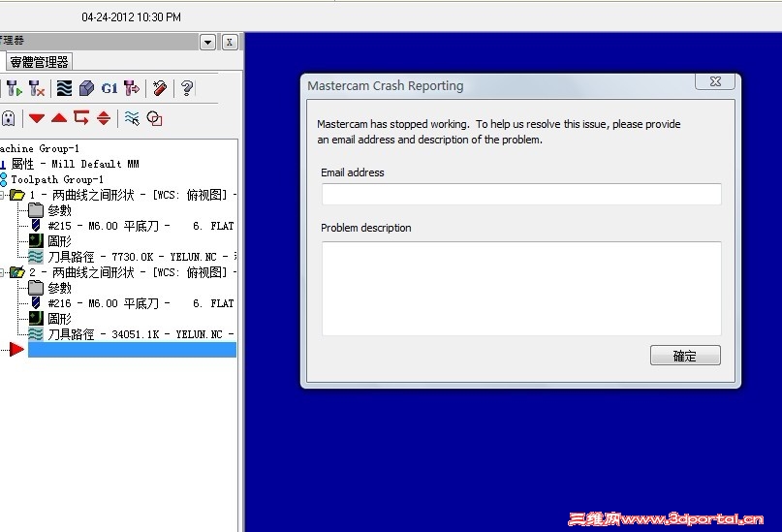Toggle toolpath display ghost icon
The width and height of the screenshot is (782, 532).
tap(8, 118)
